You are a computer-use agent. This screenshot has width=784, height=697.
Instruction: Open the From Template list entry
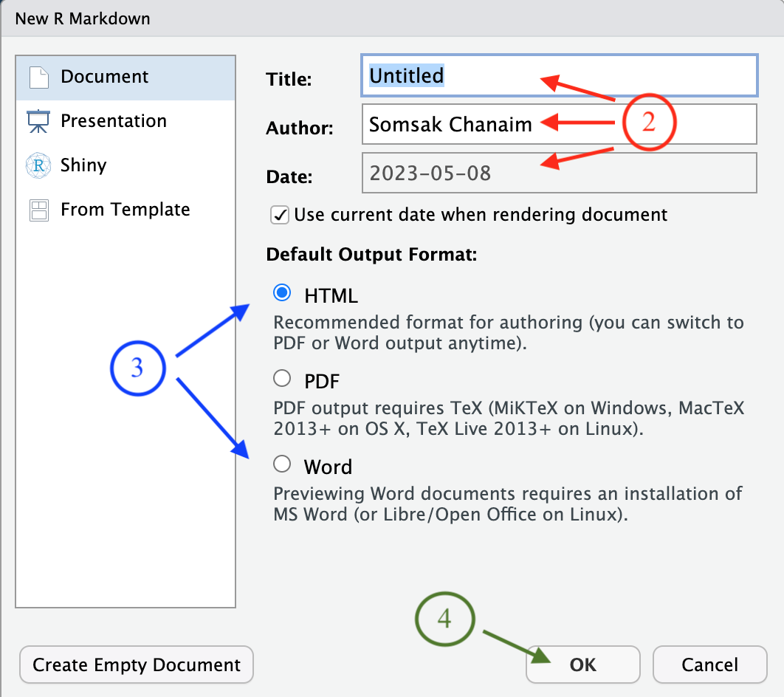point(125,210)
